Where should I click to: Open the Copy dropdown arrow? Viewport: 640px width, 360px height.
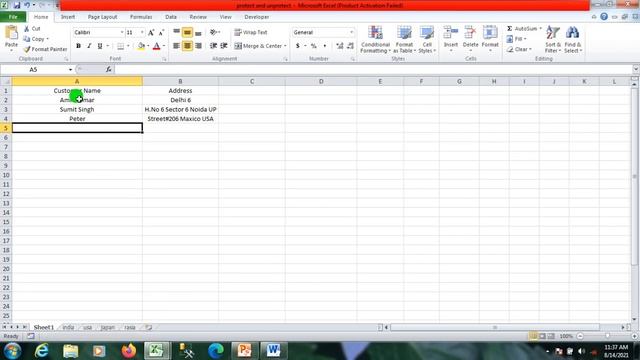pos(47,39)
